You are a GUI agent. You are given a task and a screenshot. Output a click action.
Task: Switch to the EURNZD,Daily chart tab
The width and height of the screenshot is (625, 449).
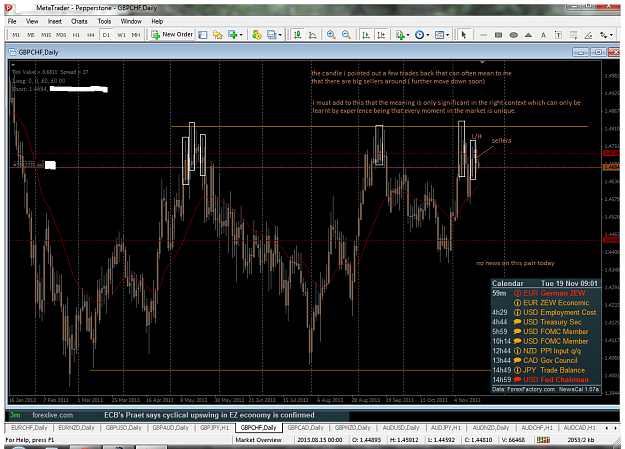pyautogui.click(x=76, y=427)
